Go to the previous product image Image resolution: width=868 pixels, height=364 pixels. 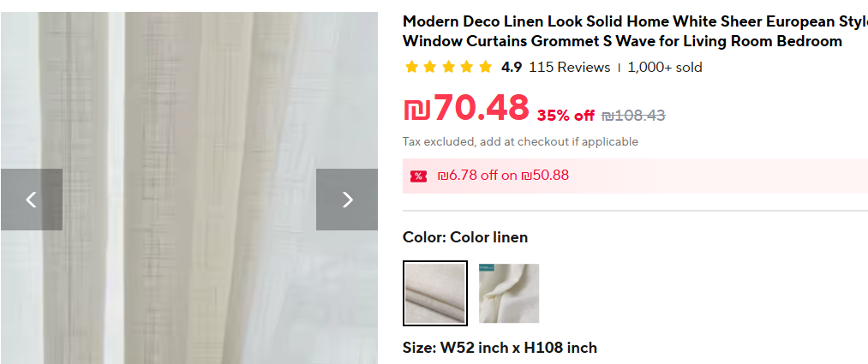point(31,200)
